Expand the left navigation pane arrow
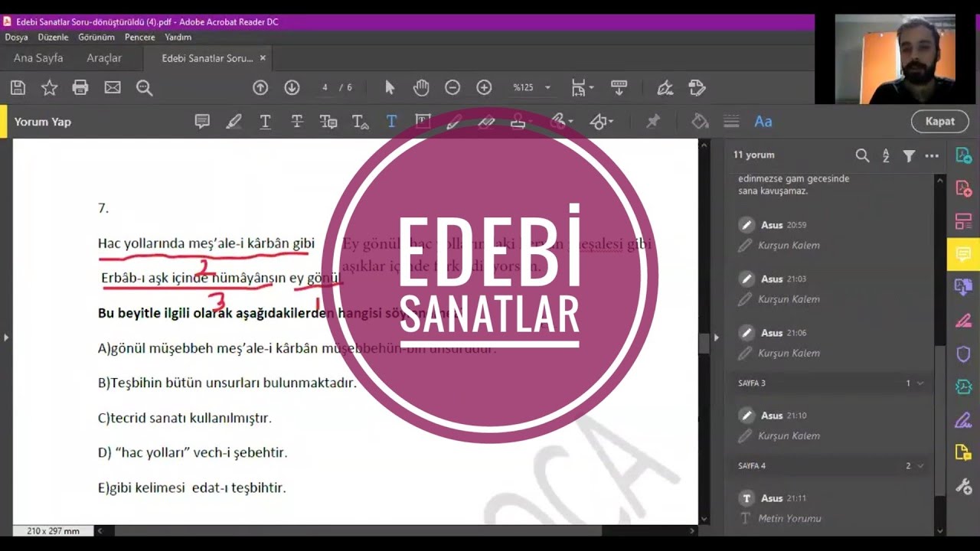980x551 pixels. pyautogui.click(x=6, y=337)
